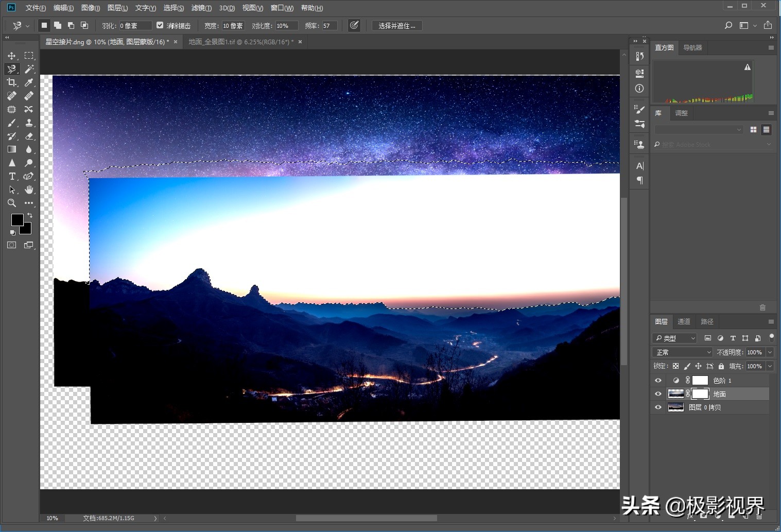Click the 羽化 feather input field

tap(135, 26)
